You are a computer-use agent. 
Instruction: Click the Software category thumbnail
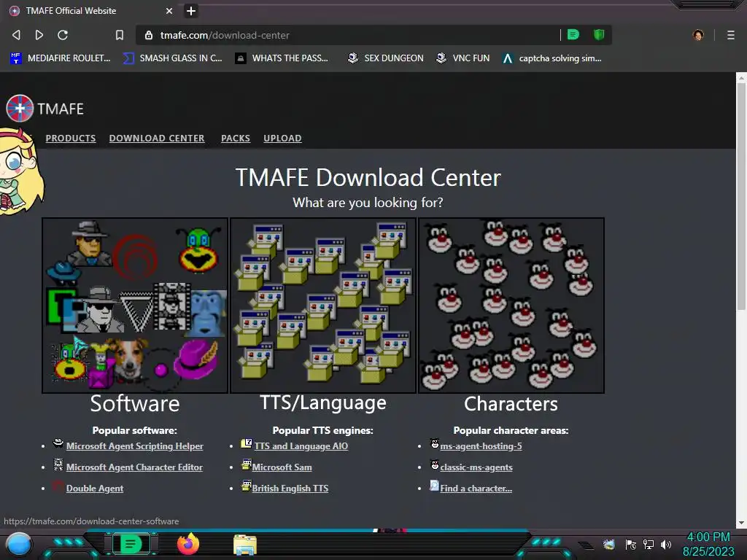(x=135, y=306)
